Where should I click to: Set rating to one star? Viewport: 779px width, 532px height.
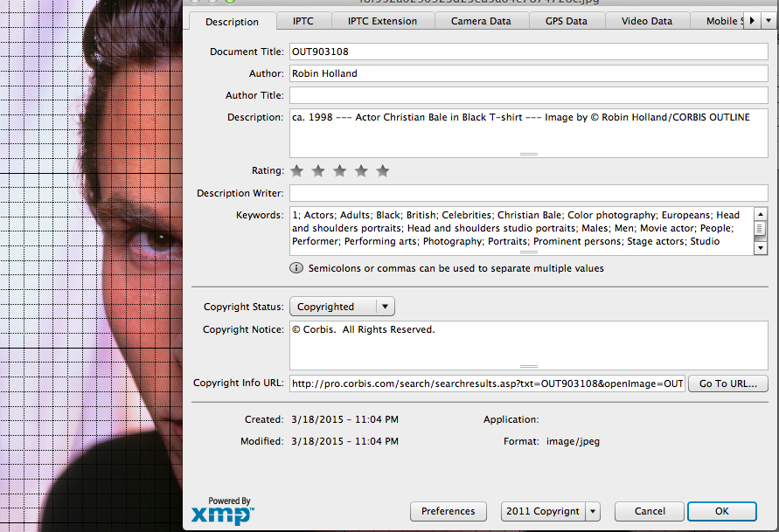click(x=297, y=171)
